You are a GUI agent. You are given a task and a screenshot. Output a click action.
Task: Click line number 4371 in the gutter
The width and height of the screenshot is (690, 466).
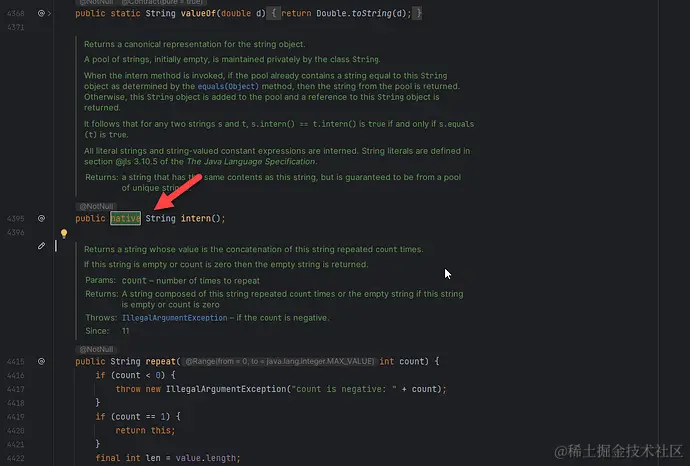[x=16, y=27]
